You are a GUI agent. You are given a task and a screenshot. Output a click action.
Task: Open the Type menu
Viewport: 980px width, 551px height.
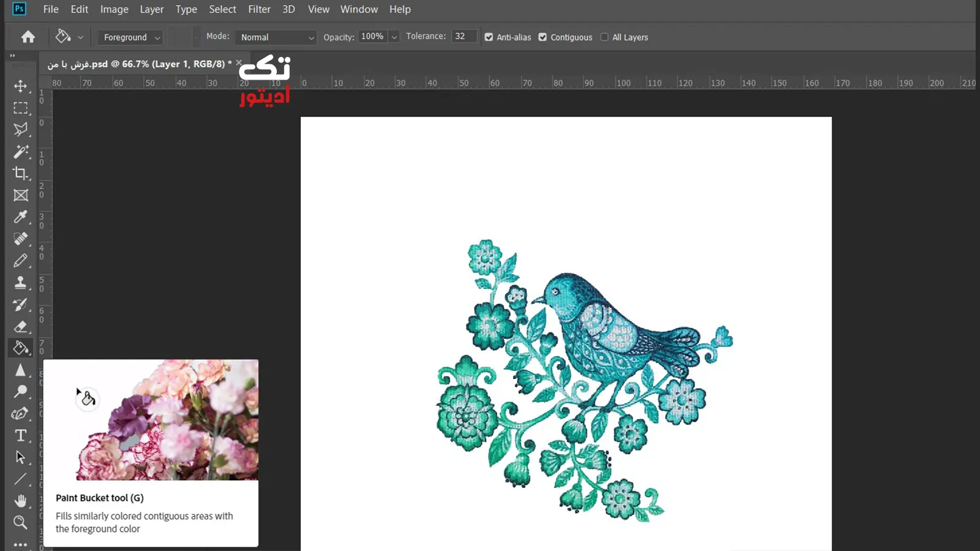[186, 9]
